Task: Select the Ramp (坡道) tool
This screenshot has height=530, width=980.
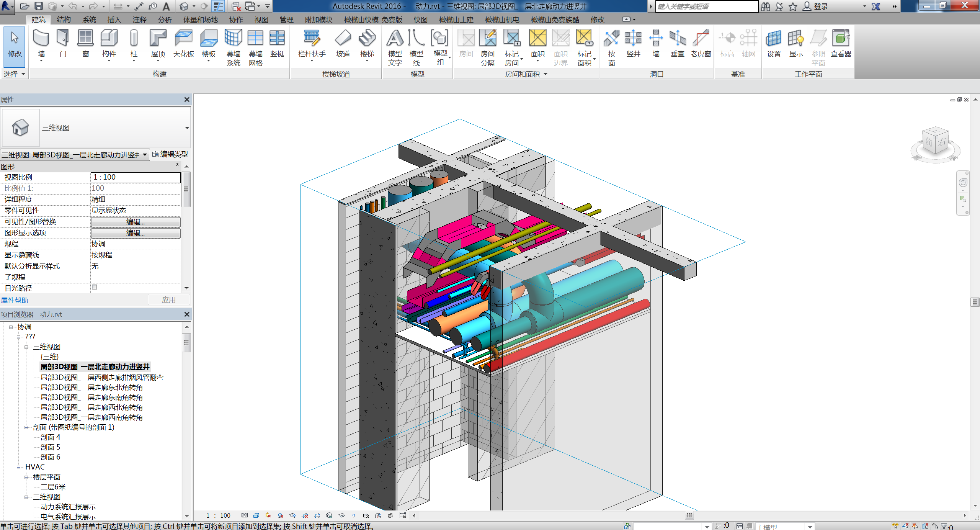Action: pyautogui.click(x=343, y=43)
